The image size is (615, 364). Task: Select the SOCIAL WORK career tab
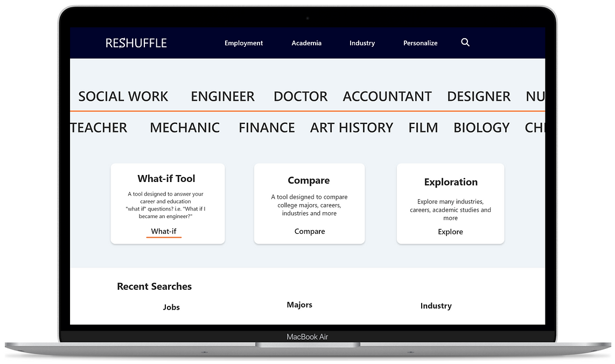[123, 96]
